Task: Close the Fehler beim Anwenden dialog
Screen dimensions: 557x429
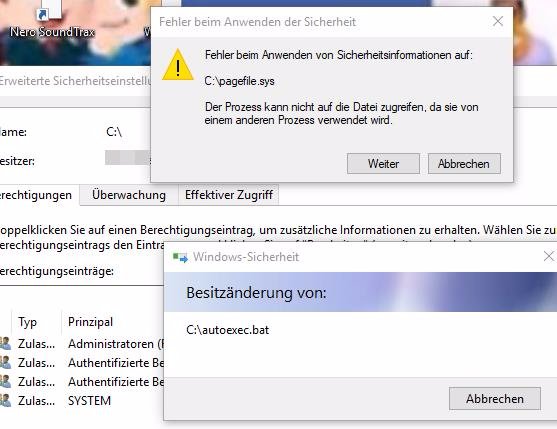Action: [x=498, y=21]
